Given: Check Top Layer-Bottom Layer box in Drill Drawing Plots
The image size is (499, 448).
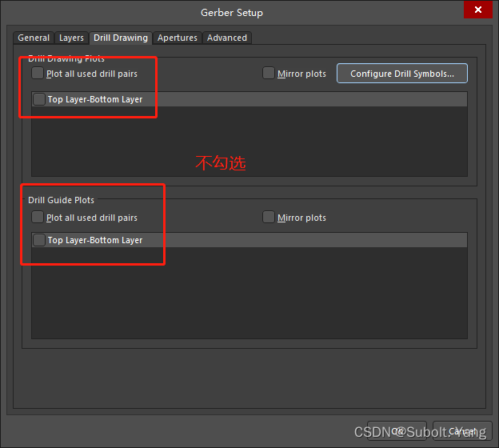Looking at the screenshot, I should (x=39, y=100).
